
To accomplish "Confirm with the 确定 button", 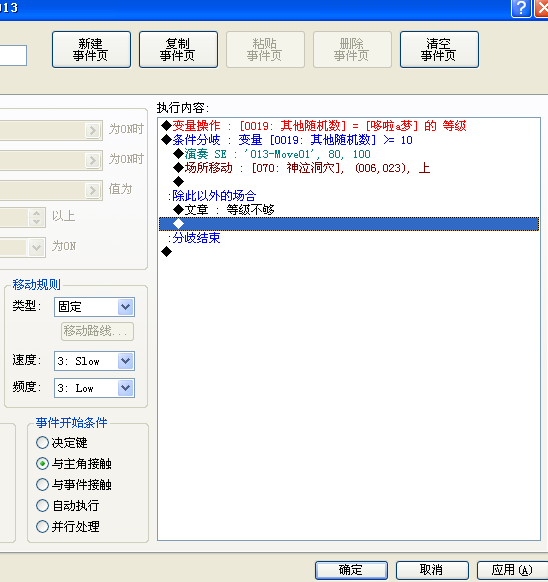I will point(351,570).
